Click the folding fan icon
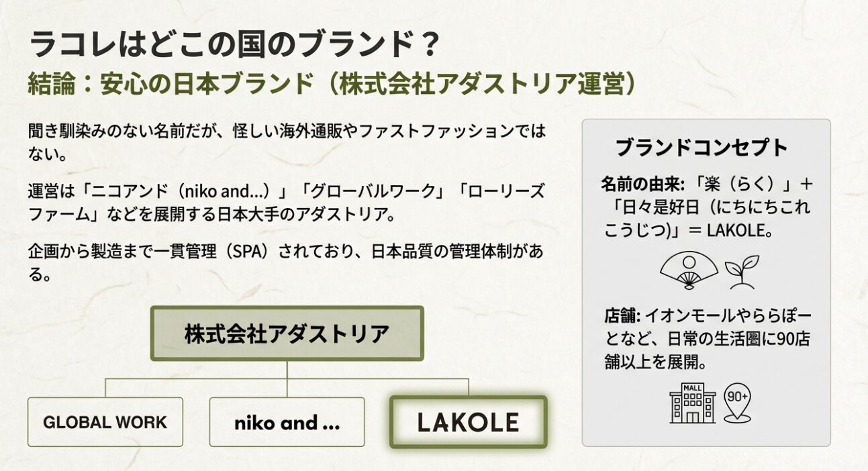This screenshot has width=868, height=471. click(688, 272)
